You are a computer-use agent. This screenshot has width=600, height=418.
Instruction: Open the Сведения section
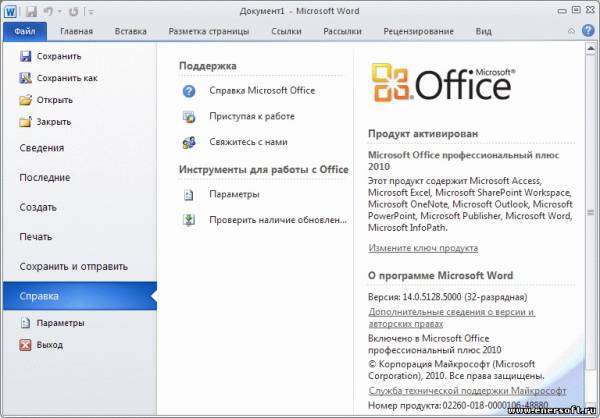point(42,148)
